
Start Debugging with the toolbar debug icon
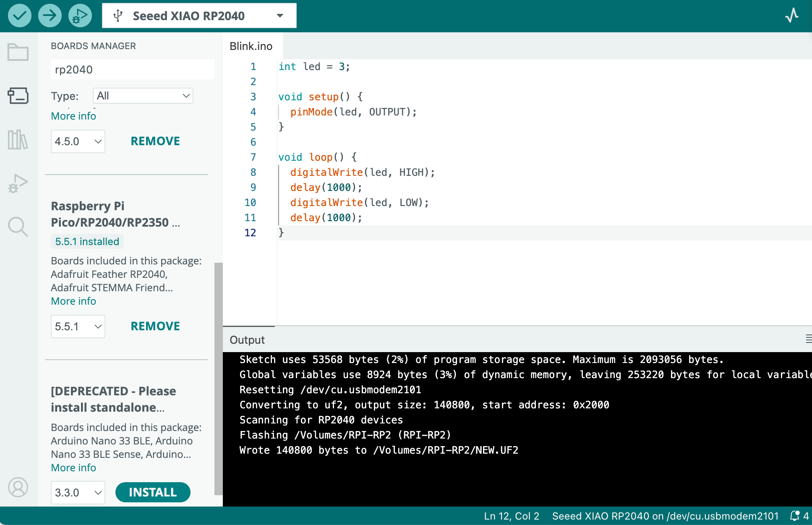[80, 16]
